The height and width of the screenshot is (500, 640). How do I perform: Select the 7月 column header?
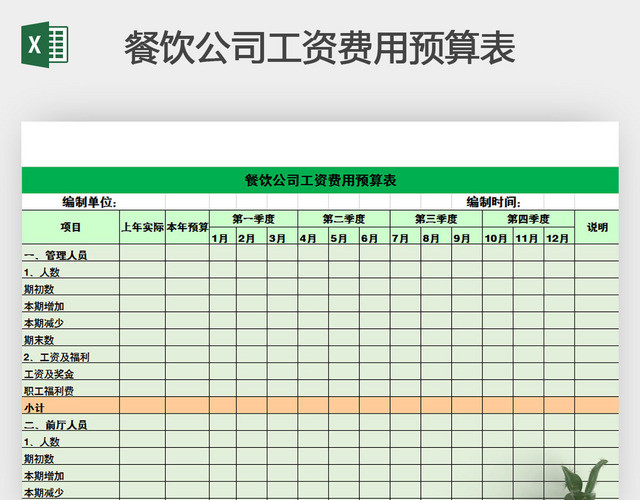click(405, 238)
